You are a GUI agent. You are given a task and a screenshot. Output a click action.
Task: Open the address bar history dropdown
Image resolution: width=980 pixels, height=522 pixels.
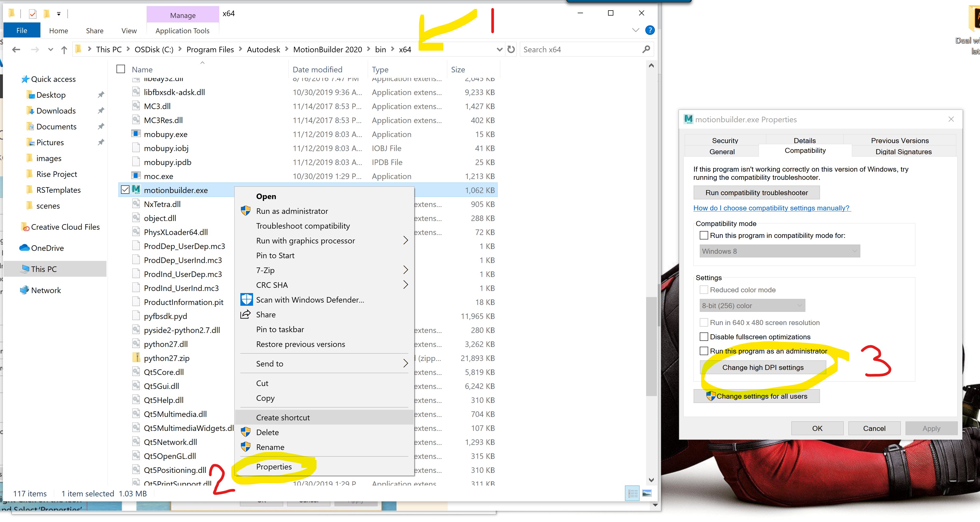[x=499, y=49]
